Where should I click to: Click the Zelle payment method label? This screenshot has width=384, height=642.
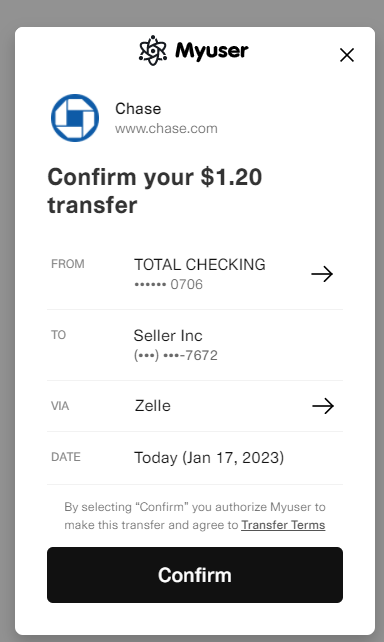coord(153,406)
